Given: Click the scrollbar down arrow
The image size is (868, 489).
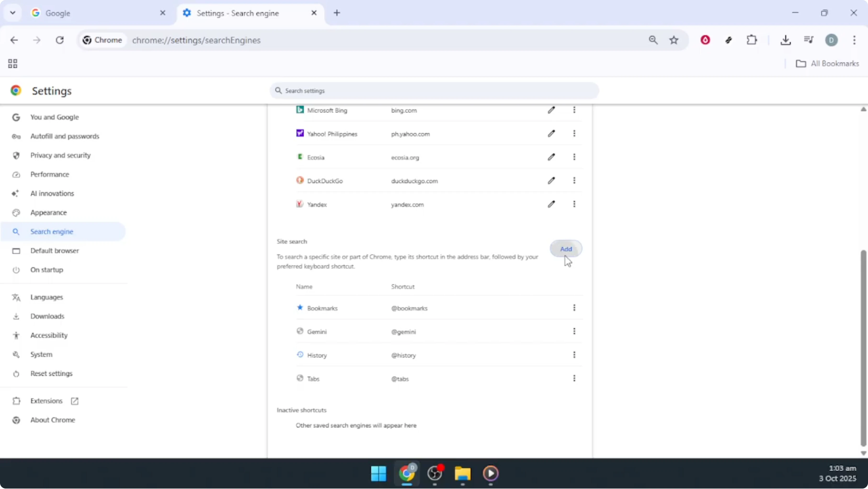Looking at the screenshot, I should click(x=863, y=454).
